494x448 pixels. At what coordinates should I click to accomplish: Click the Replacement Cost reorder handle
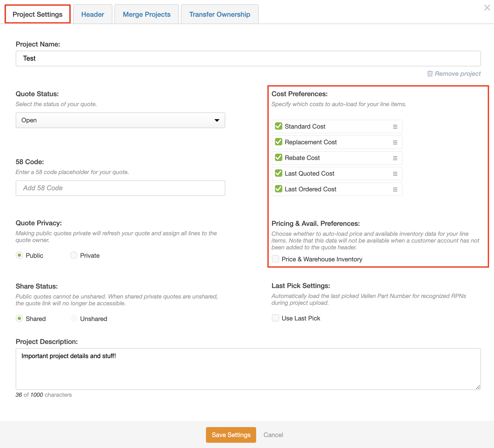click(x=395, y=142)
